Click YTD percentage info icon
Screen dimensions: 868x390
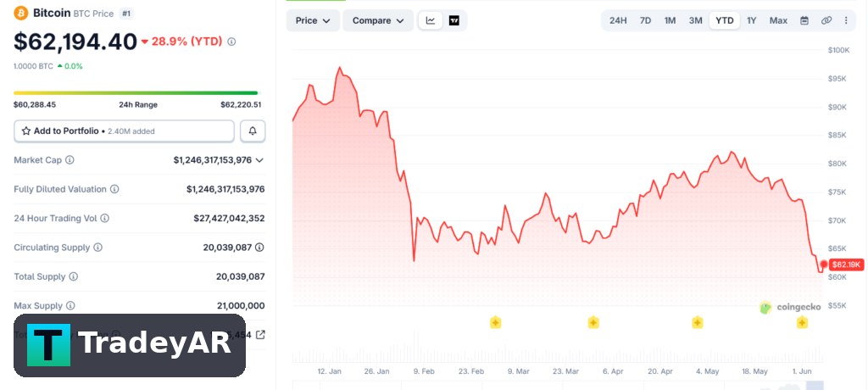click(x=231, y=42)
